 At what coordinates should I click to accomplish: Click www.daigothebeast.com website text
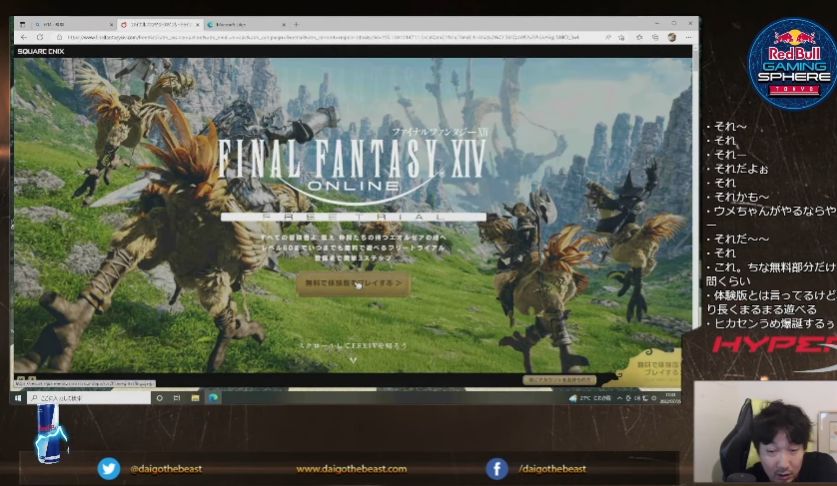352,469
